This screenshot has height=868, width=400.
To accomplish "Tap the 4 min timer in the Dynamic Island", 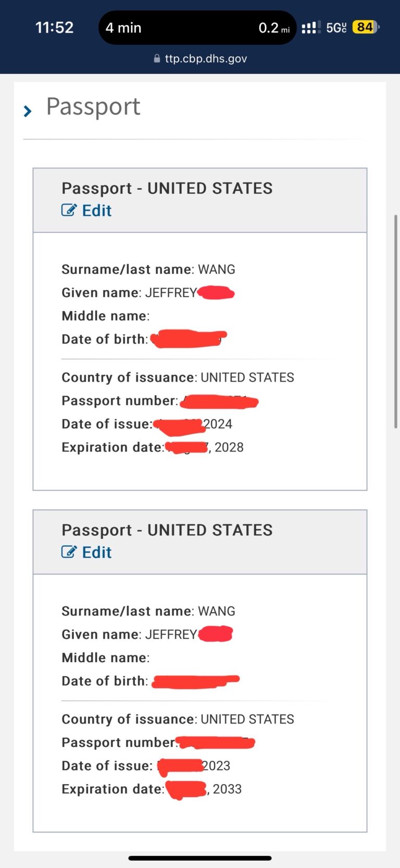I will 123,28.
